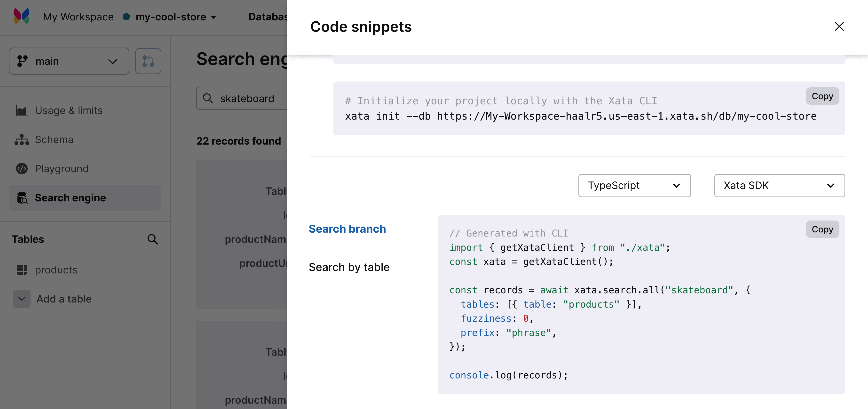Screen dimensions: 868x409
Task: Open the Xata SDK dropdown
Action: point(779,186)
